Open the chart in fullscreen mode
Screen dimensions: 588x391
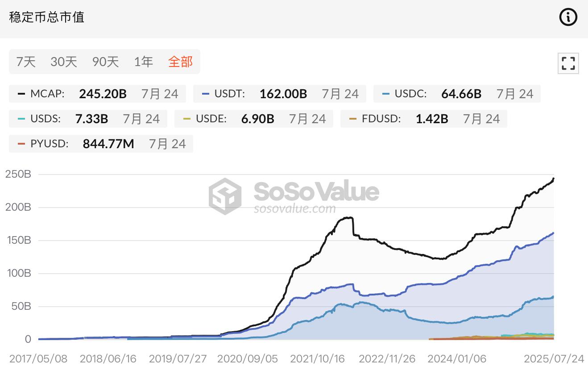tap(568, 63)
